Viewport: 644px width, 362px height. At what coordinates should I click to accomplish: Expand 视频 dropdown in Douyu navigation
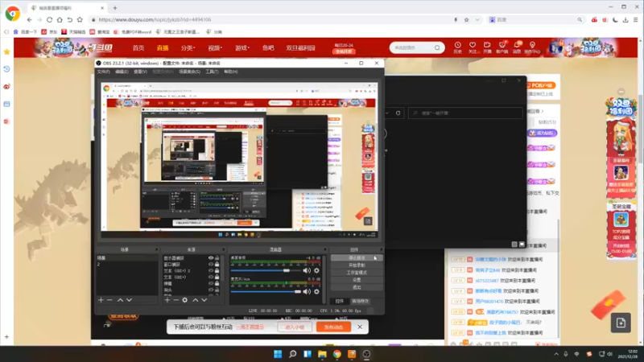[x=215, y=48]
